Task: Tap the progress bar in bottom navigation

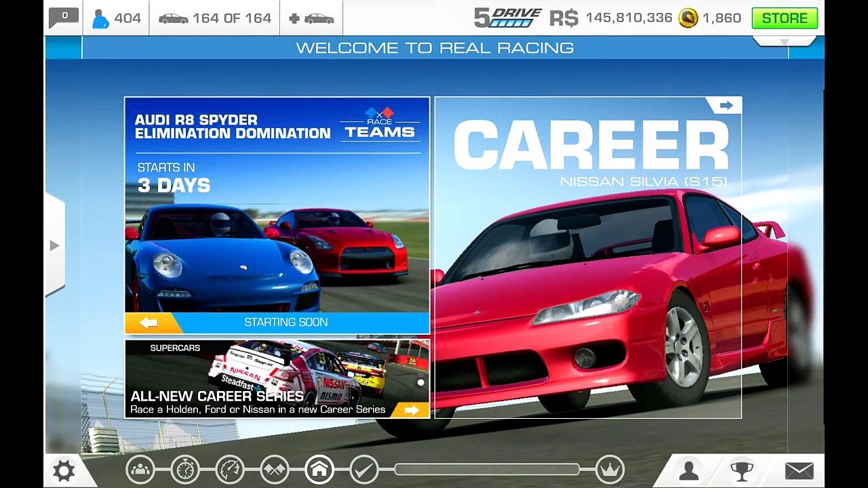Action: pos(487,469)
